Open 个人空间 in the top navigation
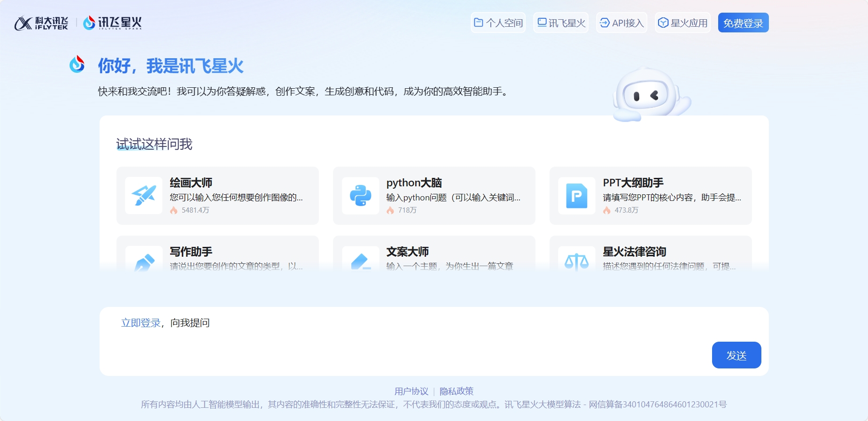Screen dimensions: 868x421 [x=498, y=23]
